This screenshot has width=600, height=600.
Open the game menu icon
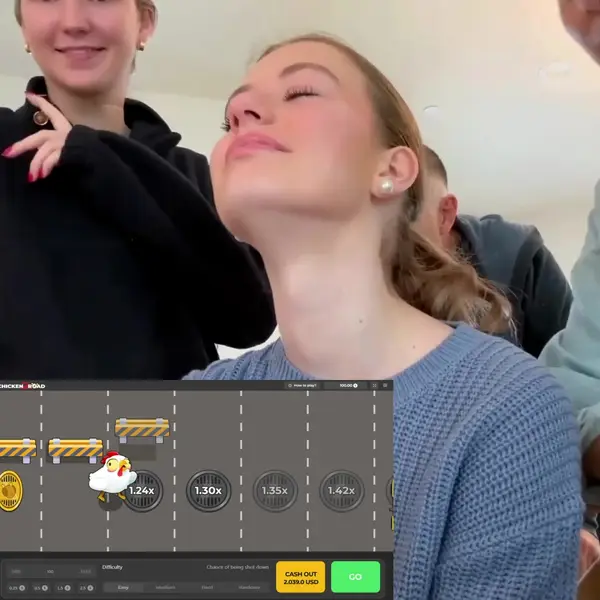tap(385, 385)
